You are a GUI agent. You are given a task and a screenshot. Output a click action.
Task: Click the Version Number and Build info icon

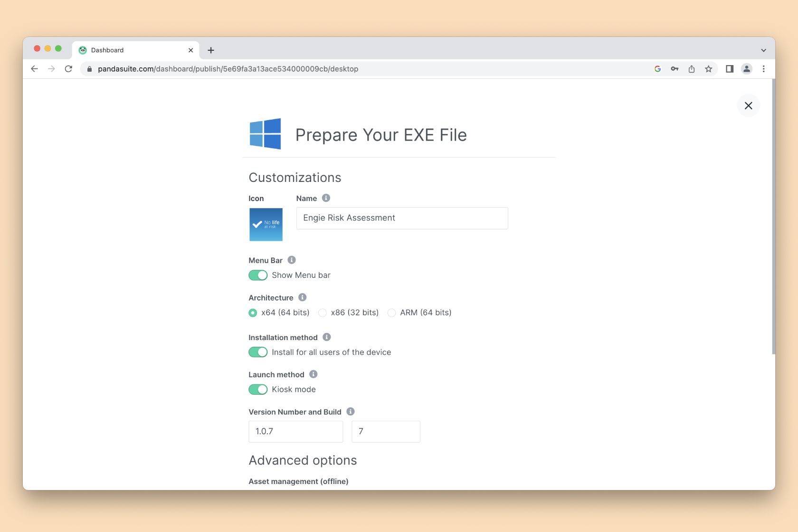click(x=351, y=411)
